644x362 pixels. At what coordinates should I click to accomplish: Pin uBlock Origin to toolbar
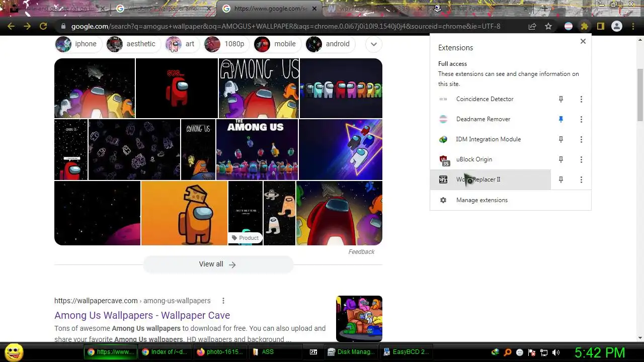click(x=561, y=159)
